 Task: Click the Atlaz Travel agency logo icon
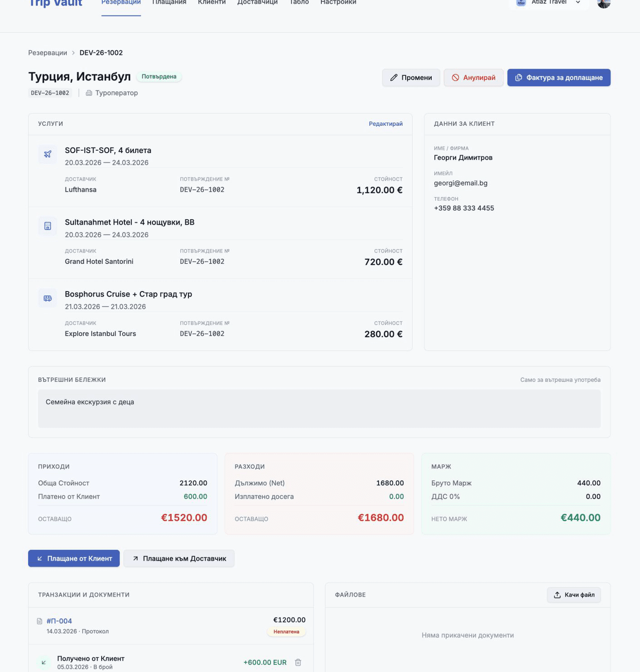coord(521,3)
